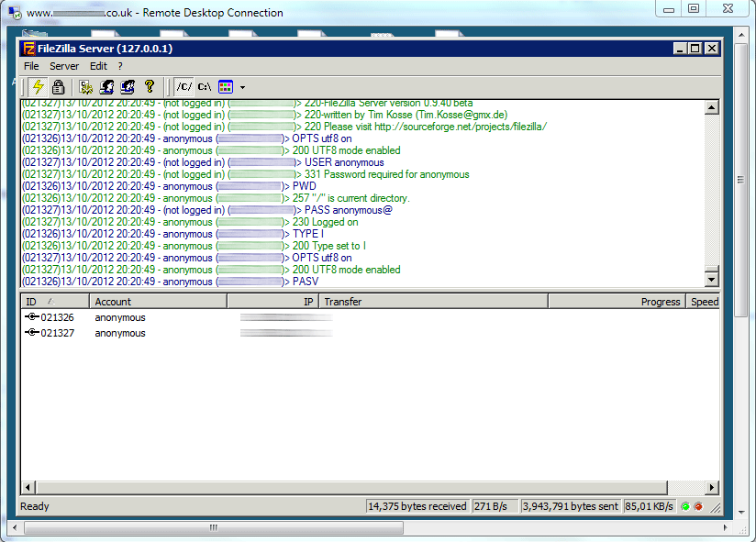
Task: Click log pane scroll down arrow
Action: click(712, 279)
